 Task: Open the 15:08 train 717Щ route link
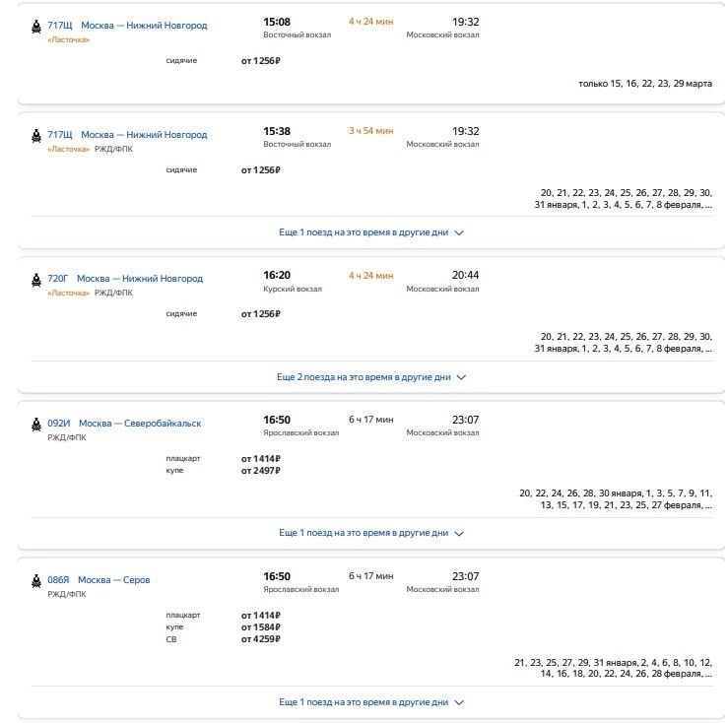click(x=143, y=25)
